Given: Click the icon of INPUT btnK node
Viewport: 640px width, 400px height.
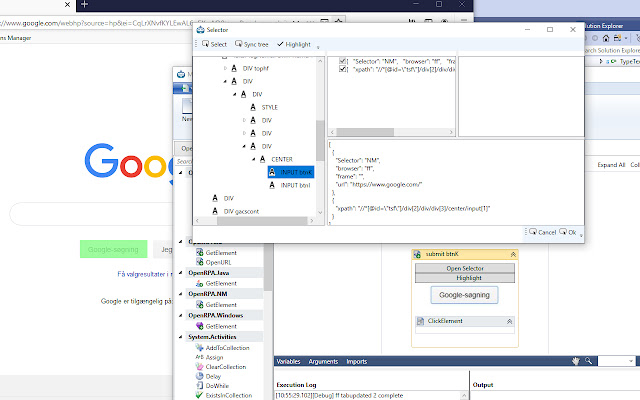Looking at the screenshot, I should 272,172.
